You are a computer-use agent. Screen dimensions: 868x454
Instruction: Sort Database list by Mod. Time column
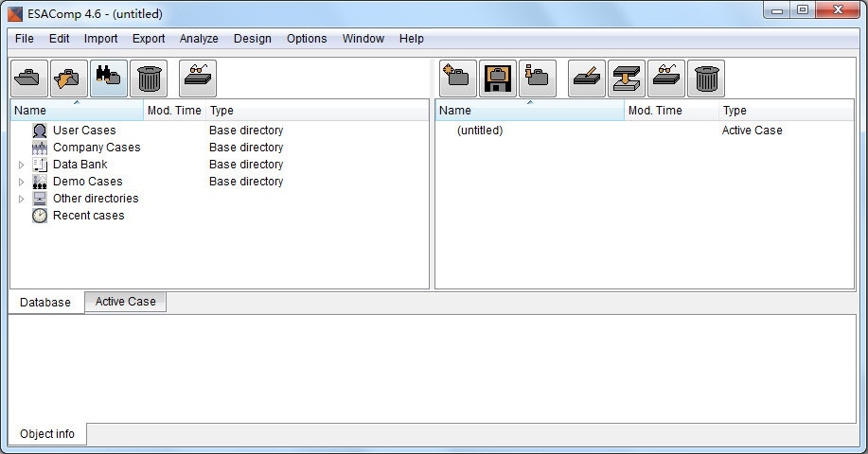(174, 110)
